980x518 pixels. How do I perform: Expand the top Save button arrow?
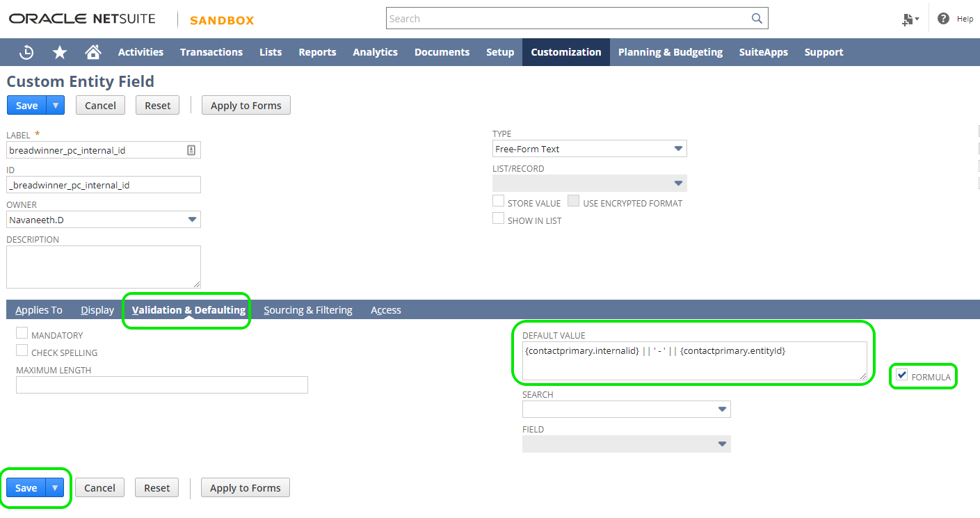click(56, 105)
